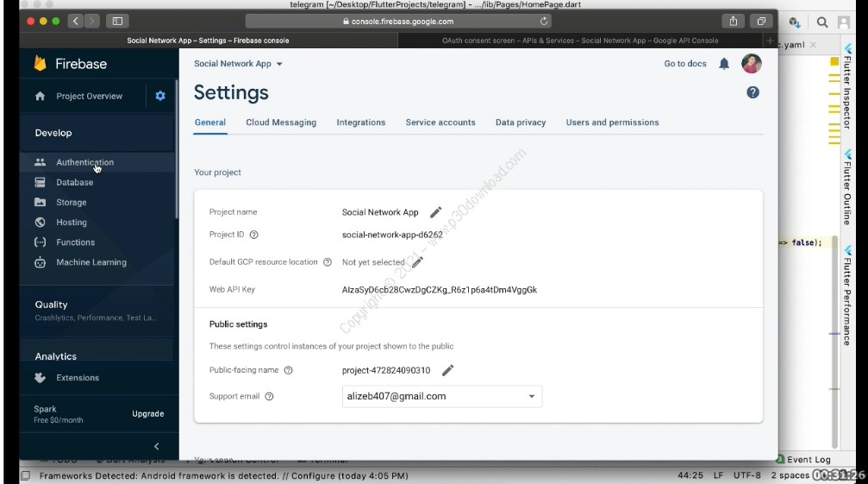The height and width of the screenshot is (484, 868).
Task: Show Project ID help tooltip icon
Action: coord(253,235)
